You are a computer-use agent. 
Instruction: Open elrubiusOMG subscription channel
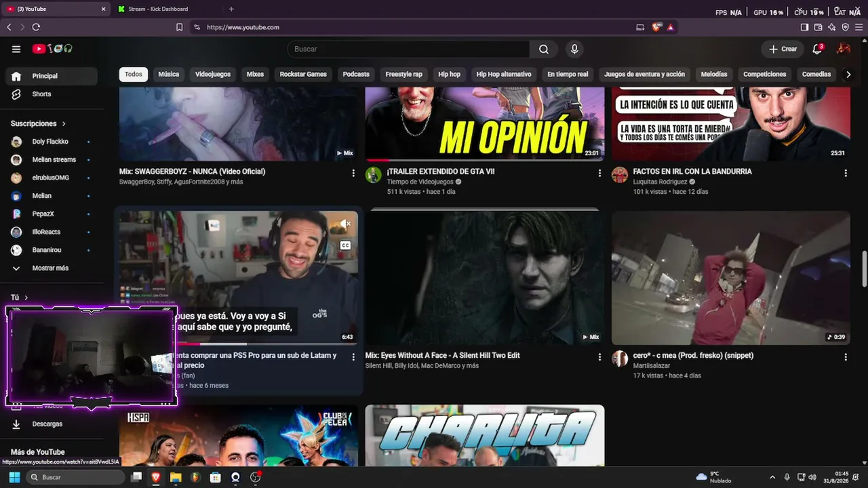point(52,178)
